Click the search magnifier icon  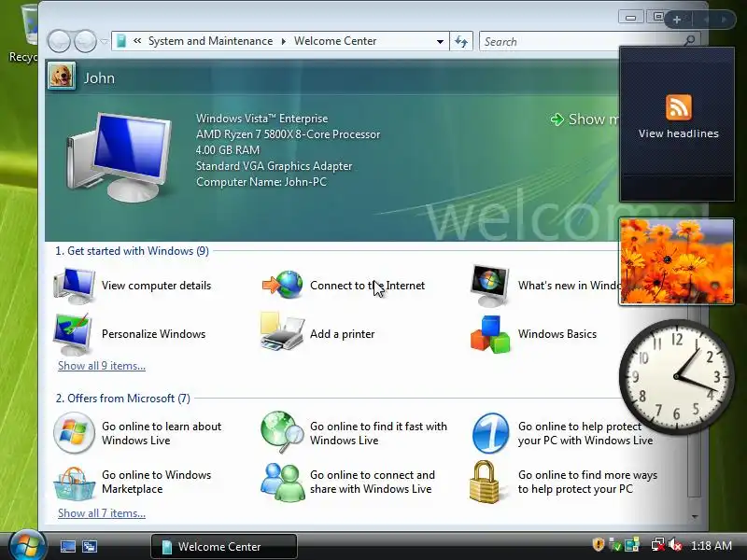[689, 41]
